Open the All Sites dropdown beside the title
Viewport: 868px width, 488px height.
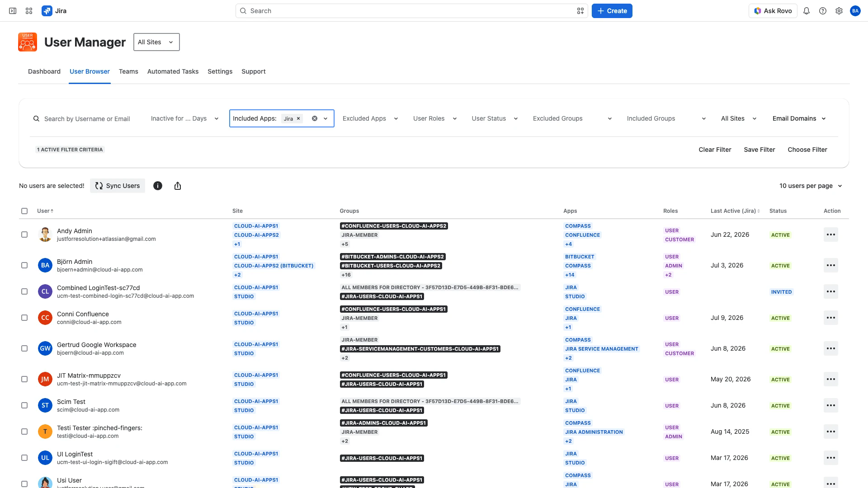click(x=156, y=42)
